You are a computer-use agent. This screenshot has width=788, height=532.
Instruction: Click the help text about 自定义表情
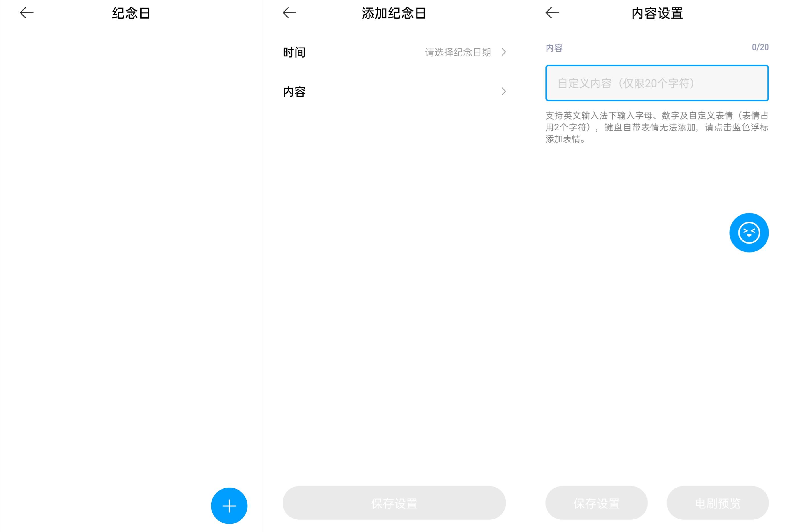tap(656, 127)
